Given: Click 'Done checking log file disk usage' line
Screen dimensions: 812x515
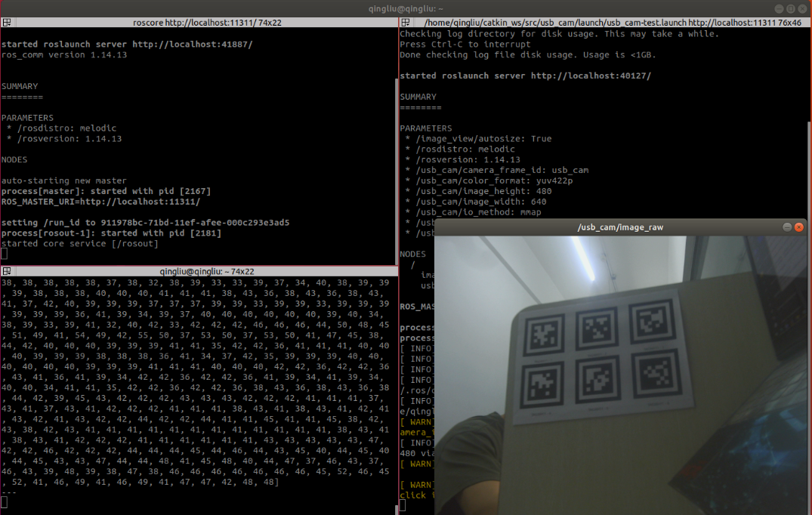Looking at the screenshot, I should coord(528,55).
